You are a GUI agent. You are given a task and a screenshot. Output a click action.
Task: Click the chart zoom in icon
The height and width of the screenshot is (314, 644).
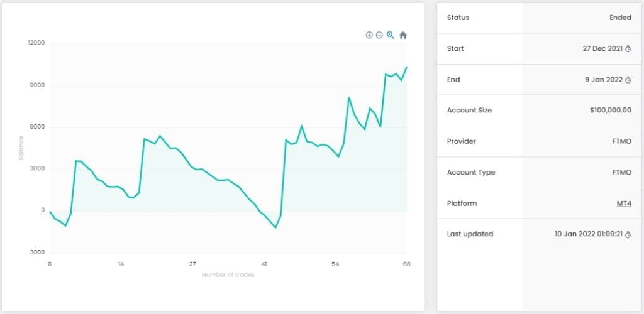(369, 35)
